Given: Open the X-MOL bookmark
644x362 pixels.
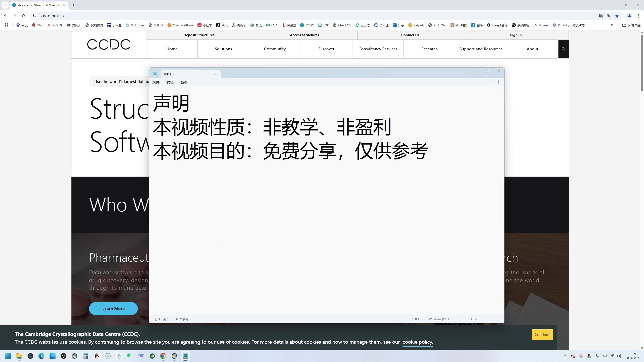Looking at the screenshot, I should coord(55,25).
